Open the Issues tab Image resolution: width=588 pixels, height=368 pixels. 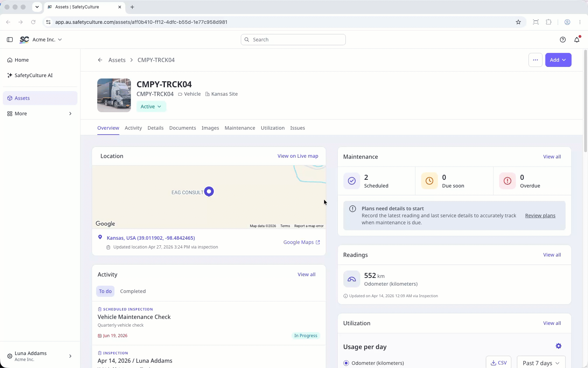click(x=297, y=128)
